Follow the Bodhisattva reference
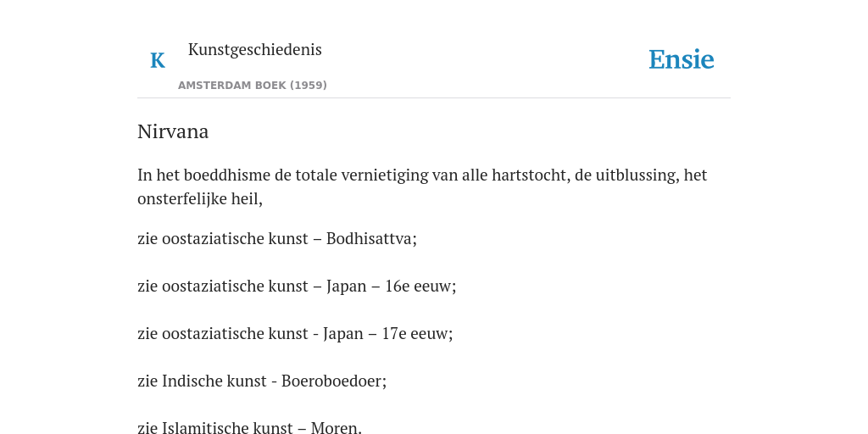 [370, 238]
